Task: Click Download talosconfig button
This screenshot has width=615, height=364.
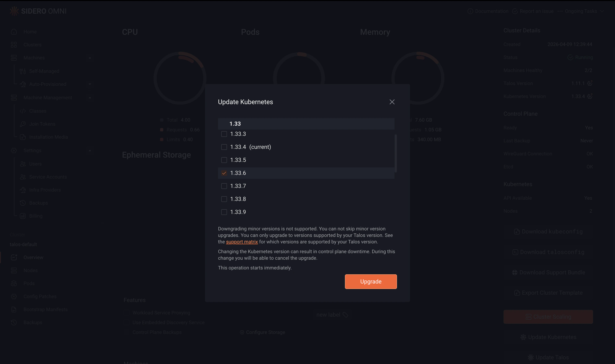Action: 548,252
